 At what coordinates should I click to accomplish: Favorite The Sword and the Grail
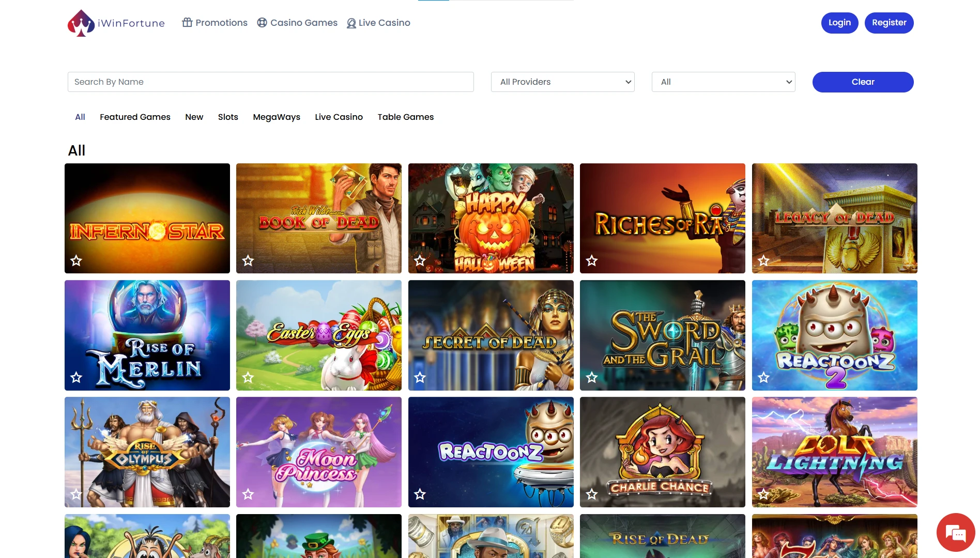[x=592, y=378]
